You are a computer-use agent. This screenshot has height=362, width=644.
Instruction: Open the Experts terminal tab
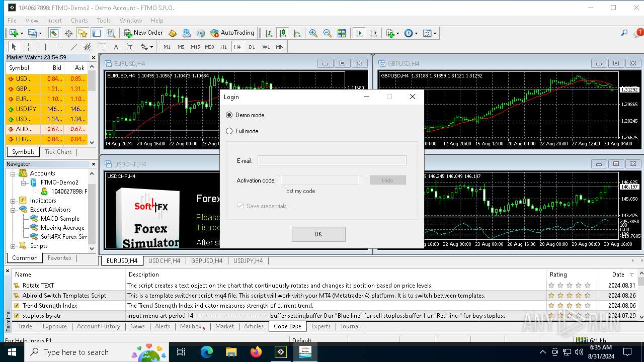click(x=321, y=326)
